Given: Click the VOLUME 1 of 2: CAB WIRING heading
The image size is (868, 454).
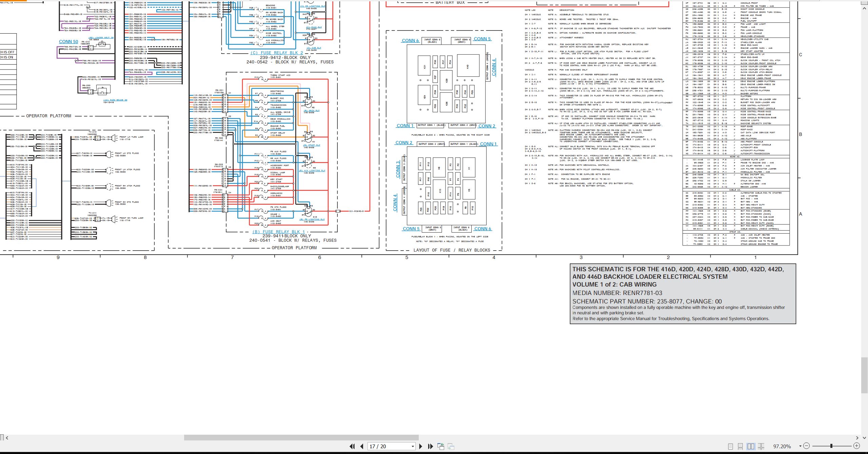Looking at the screenshot, I should (614, 284).
